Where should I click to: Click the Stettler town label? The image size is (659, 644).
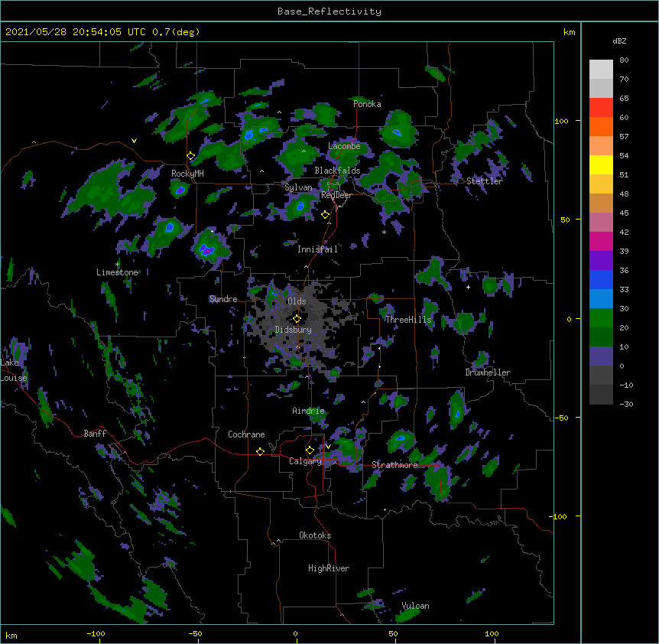484,181
